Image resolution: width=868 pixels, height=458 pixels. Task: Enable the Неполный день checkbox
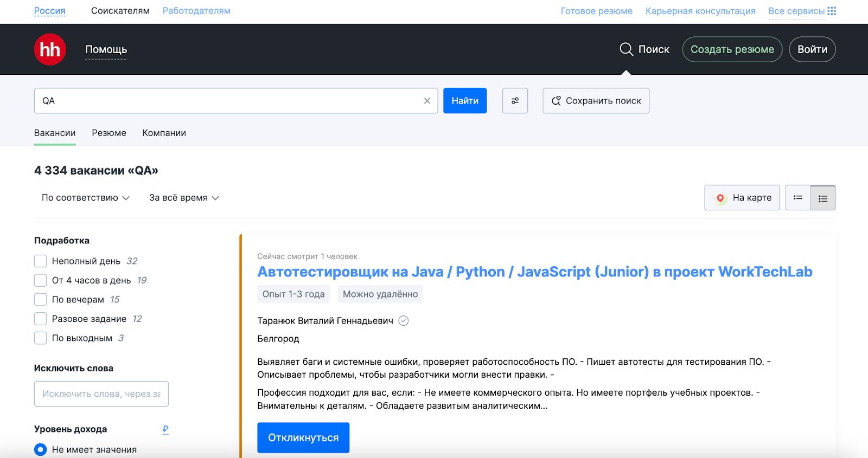(x=40, y=261)
